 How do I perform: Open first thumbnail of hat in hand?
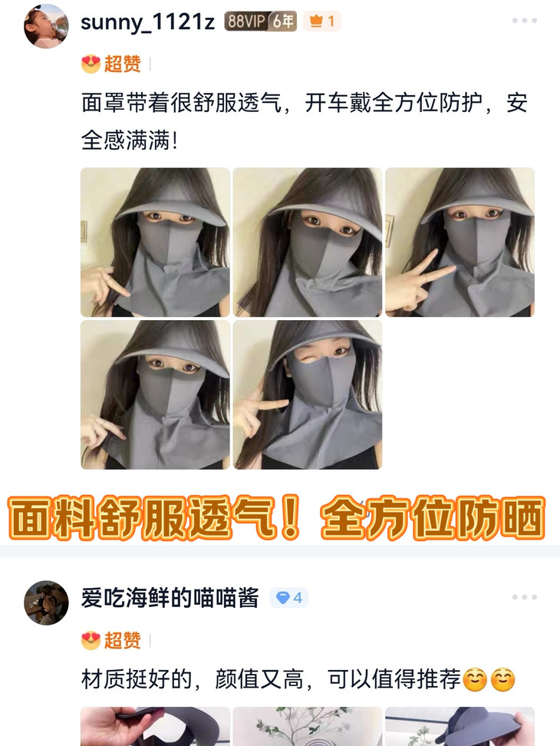point(155,727)
